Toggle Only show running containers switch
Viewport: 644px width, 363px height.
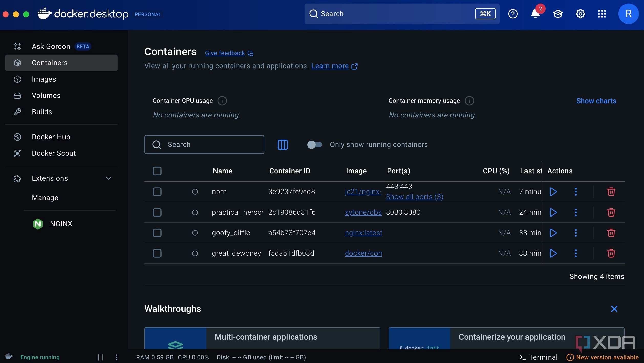tap(315, 145)
